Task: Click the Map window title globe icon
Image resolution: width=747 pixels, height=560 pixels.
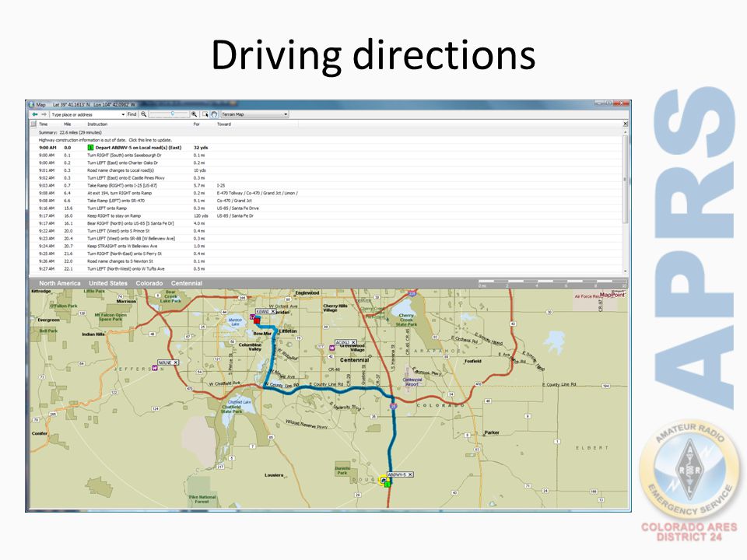Action: point(31,104)
